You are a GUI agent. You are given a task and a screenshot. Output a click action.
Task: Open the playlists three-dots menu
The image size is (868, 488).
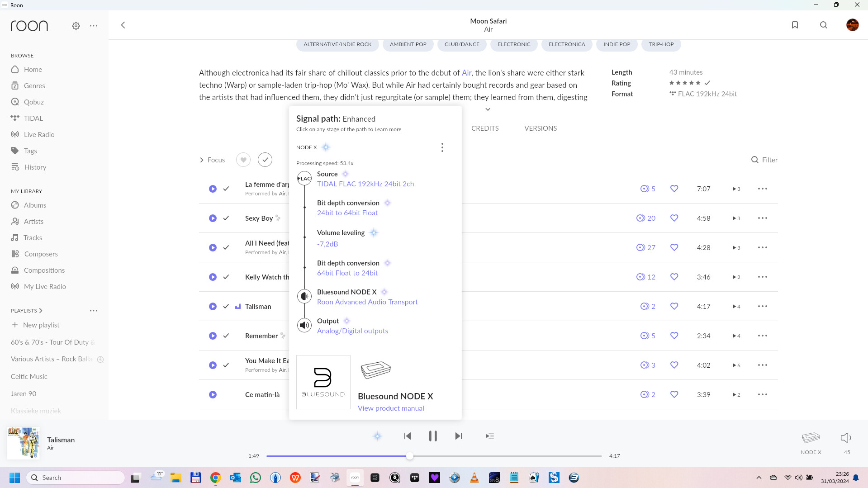94,311
